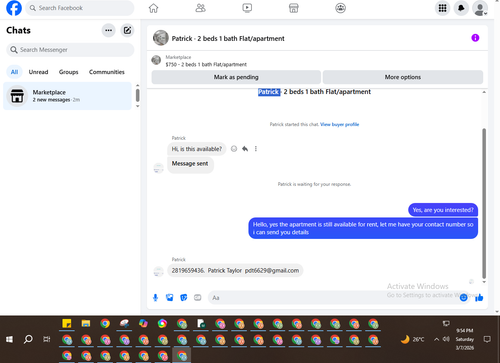Open conversation information purple icon
This screenshot has width=500, height=363.
coord(475,38)
